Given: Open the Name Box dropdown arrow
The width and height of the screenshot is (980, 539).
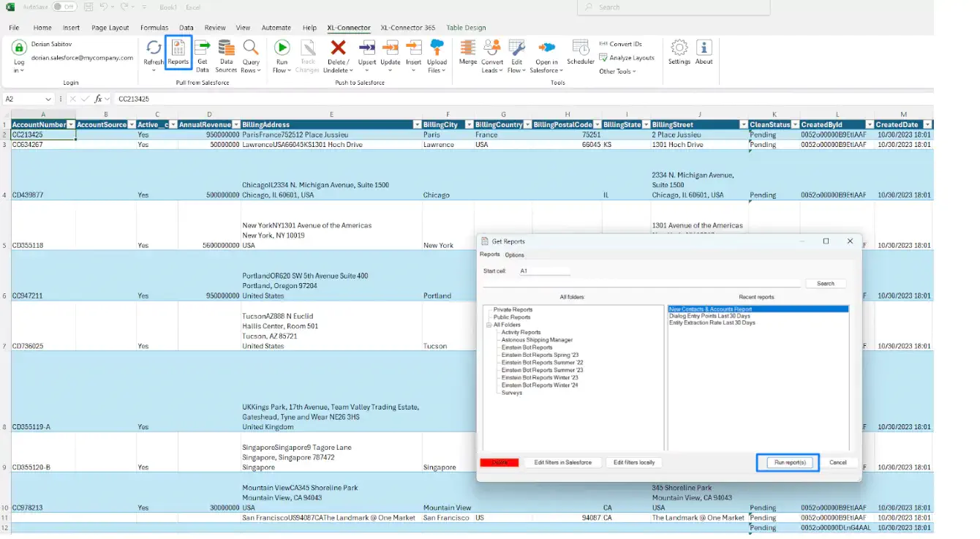Looking at the screenshot, I should click(49, 99).
